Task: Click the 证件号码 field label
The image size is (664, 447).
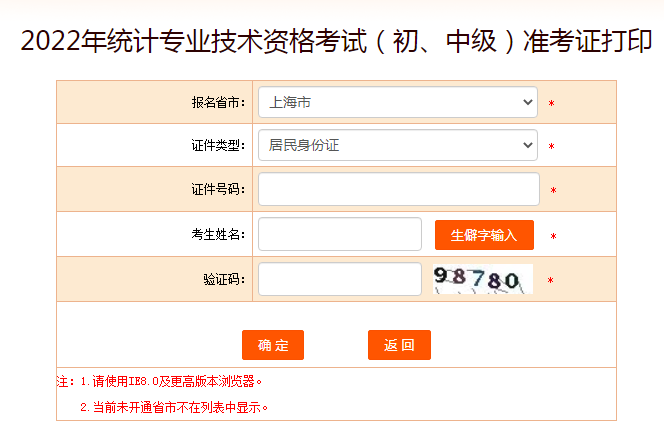Action: coord(218,190)
